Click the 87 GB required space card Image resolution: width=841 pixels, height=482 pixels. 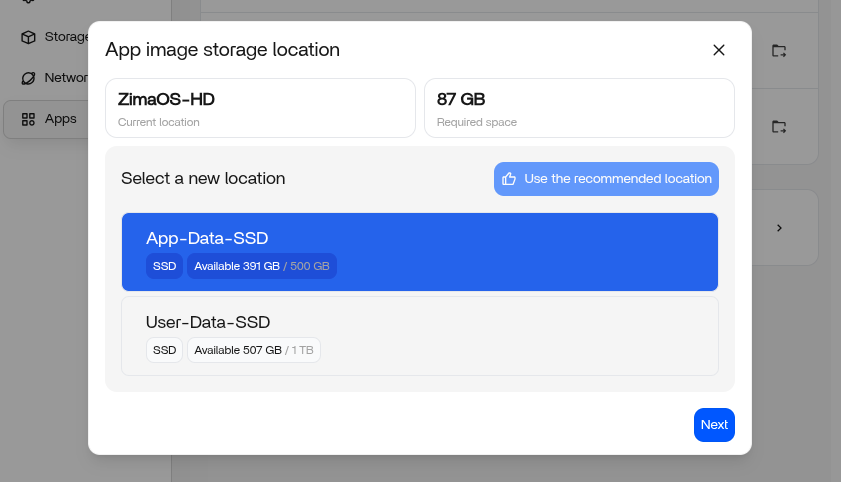[x=579, y=108]
